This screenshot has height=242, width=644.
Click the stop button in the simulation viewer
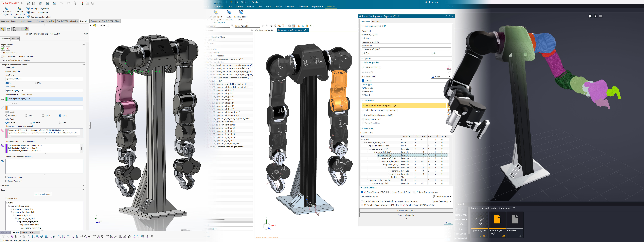[x=601, y=16]
